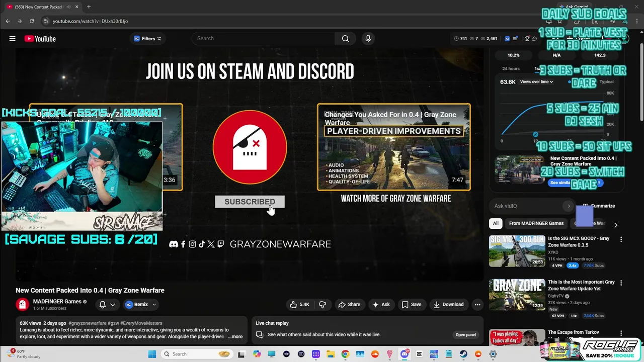Open the notification bell subscription dropdown
The height and width of the screenshot is (362, 644).
coord(107,304)
